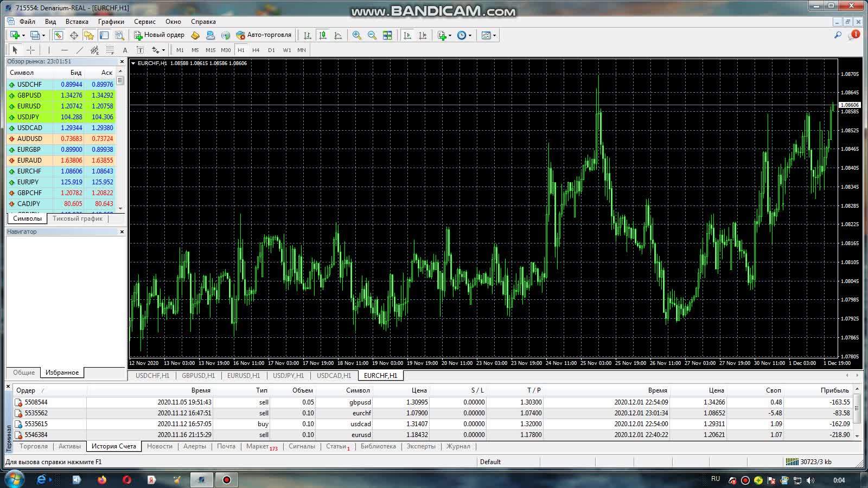Open the EURCHF,H1 chart header triangle menu
This screenshot has width=868, height=488.
click(133, 63)
